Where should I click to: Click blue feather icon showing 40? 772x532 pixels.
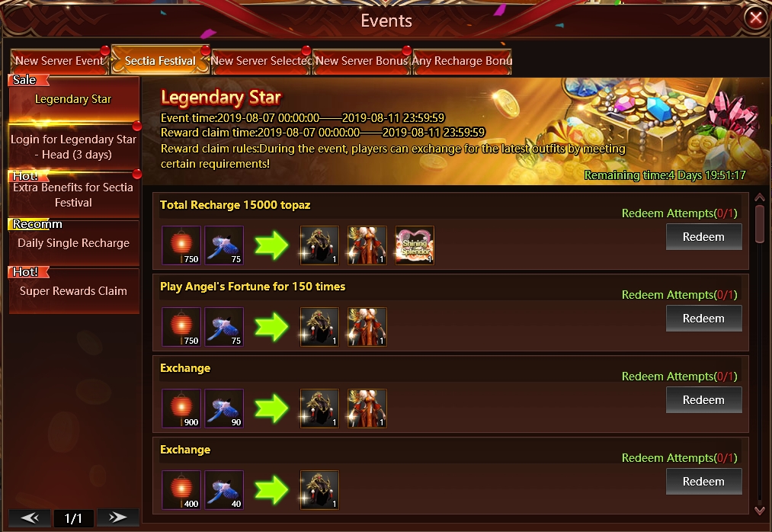pyautogui.click(x=224, y=490)
